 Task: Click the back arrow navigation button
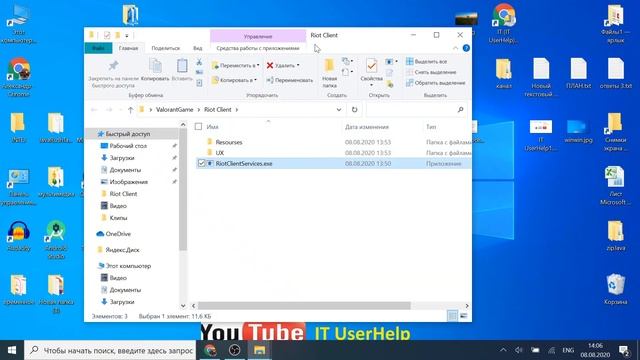pos(94,110)
